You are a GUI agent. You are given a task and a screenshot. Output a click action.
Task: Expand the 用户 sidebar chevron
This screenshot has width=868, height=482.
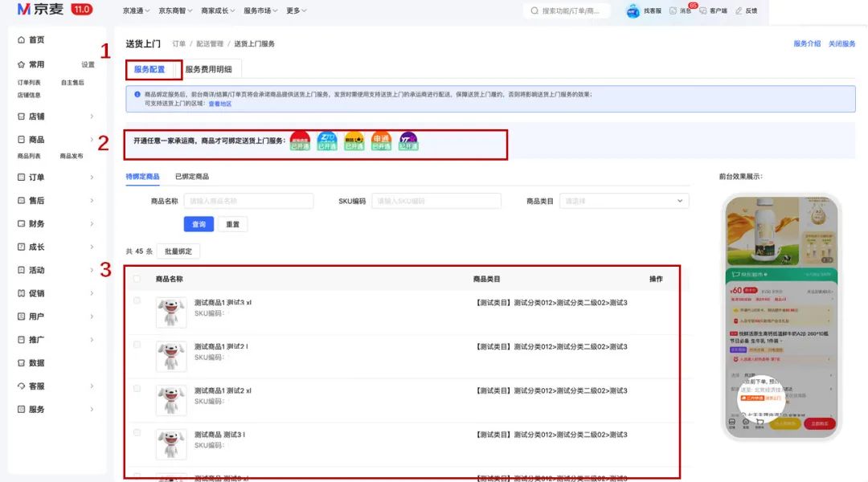point(92,317)
